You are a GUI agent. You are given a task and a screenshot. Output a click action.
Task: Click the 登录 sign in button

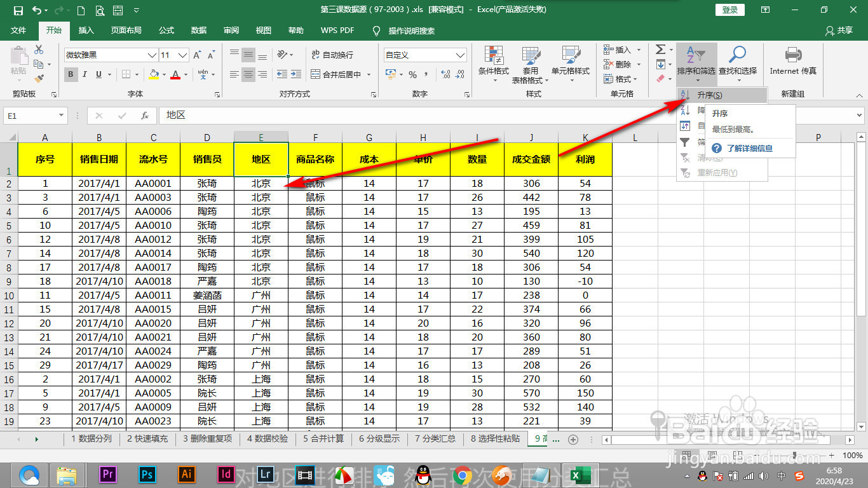tap(729, 10)
